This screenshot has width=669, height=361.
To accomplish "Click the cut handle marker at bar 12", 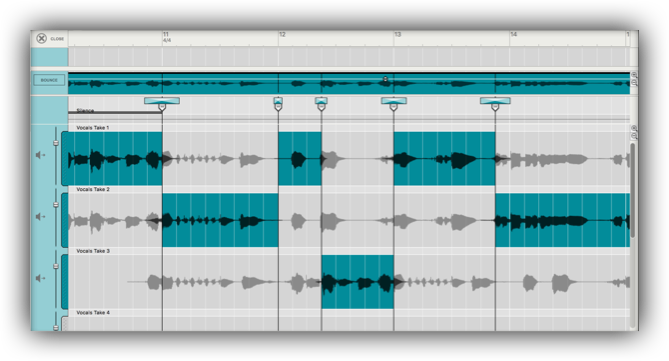I will click(x=278, y=108).
